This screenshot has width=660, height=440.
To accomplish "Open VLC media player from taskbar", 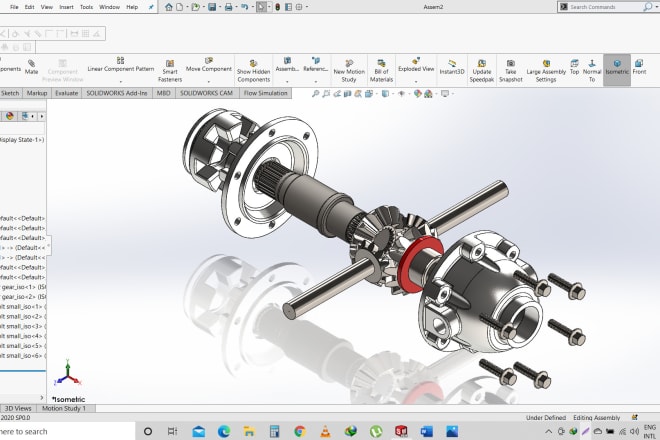I will [325, 431].
